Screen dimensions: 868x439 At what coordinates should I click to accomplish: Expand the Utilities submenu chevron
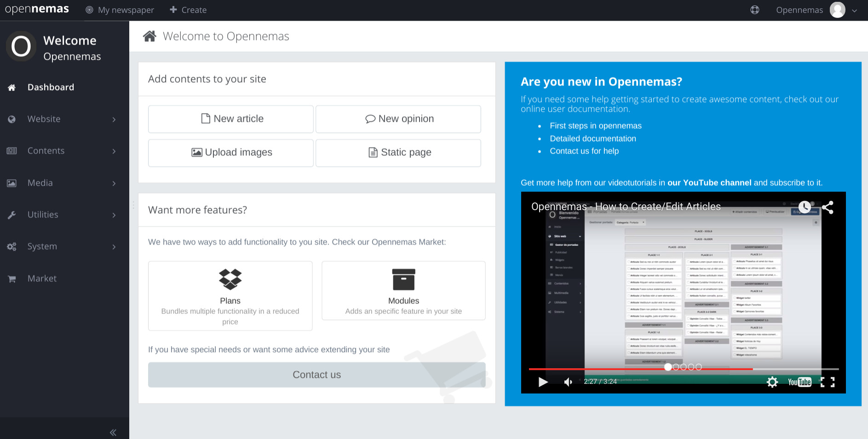pos(114,215)
